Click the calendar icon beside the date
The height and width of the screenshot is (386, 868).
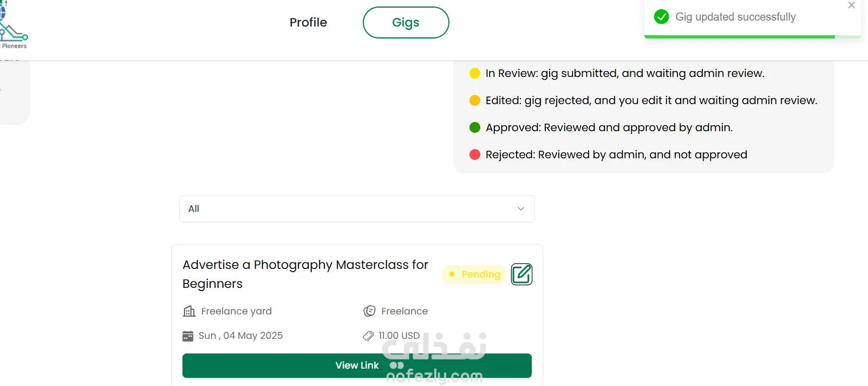[188, 336]
